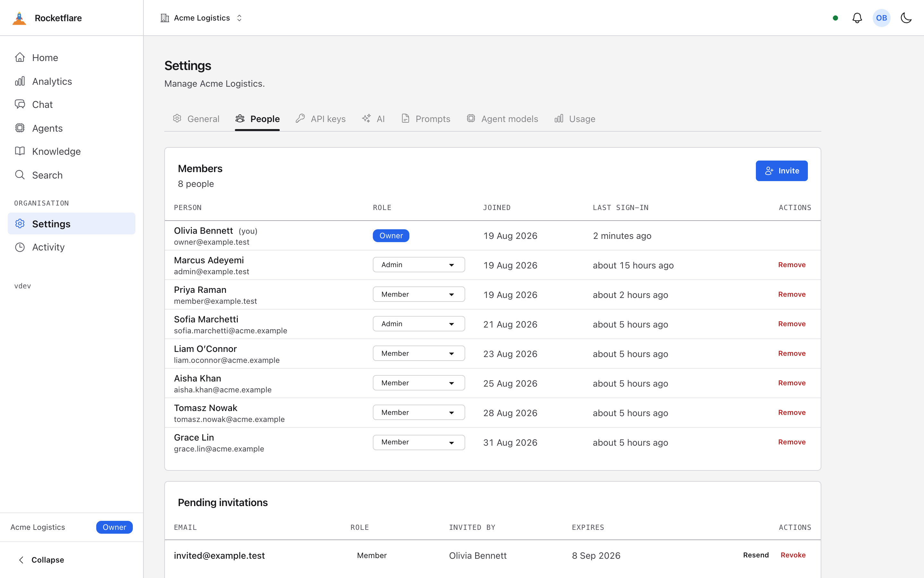This screenshot has width=924, height=578.
Task: Open Chat from the sidebar
Action: [72, 105]
